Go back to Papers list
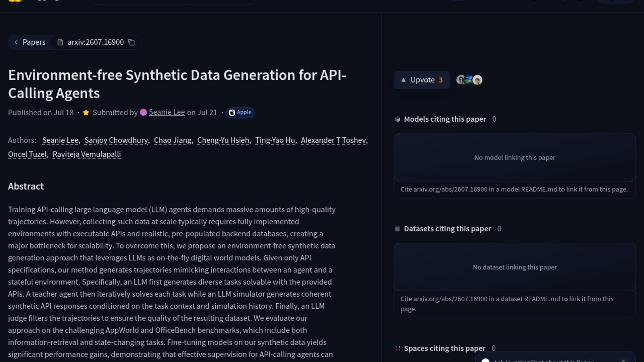This screenshot has height=362, width=644. [x=30, y=42]
